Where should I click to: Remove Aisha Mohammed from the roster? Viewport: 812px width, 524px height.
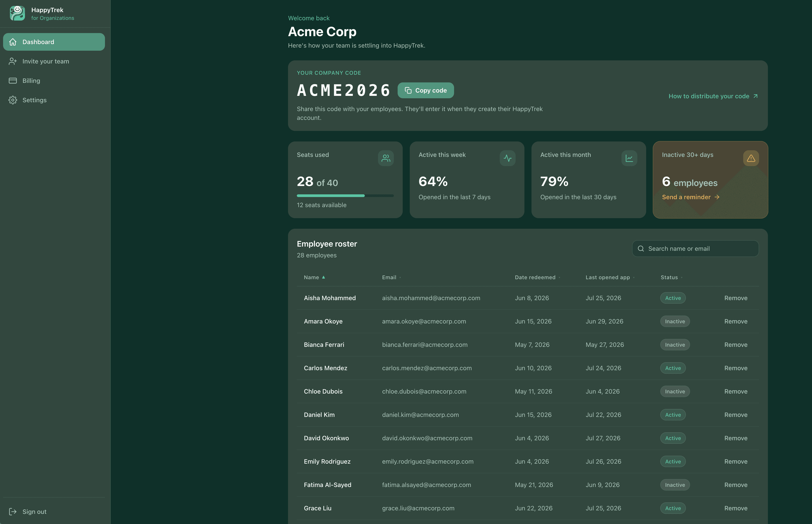pos(736,298)
